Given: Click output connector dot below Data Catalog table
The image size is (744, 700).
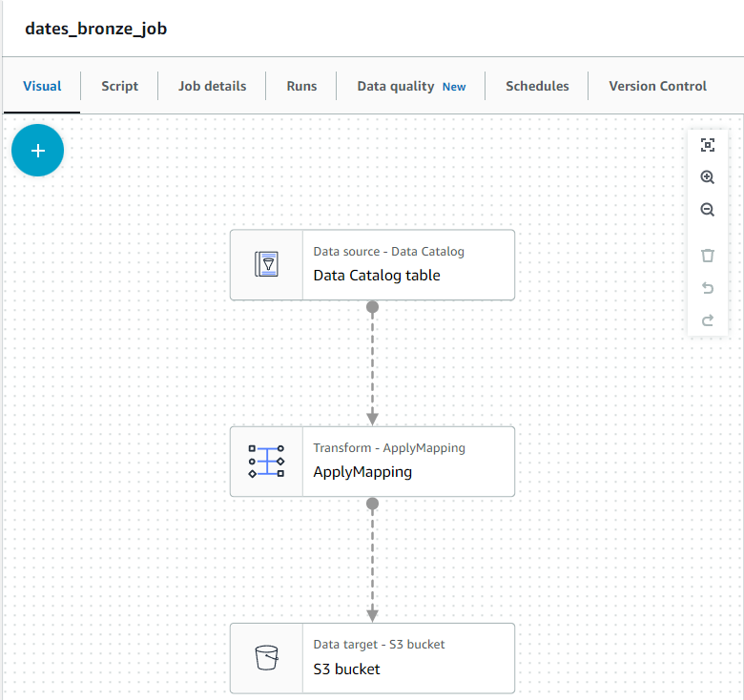Looking at the screenshot, I should (x=372, y=307).
